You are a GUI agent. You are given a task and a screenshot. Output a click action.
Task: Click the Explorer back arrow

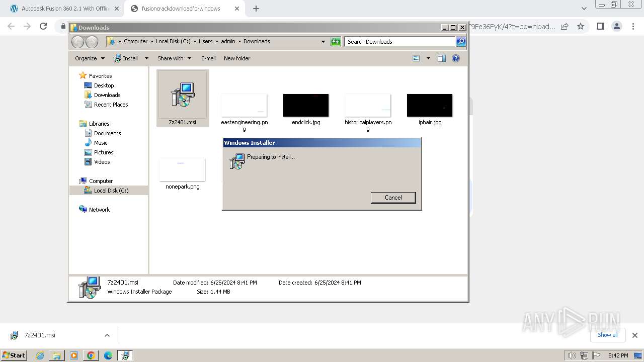pyautogui.click(x=77, y=42)
